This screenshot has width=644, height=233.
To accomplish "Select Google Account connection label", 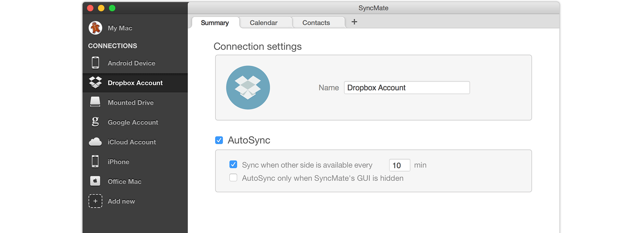I will click(133, 122).
